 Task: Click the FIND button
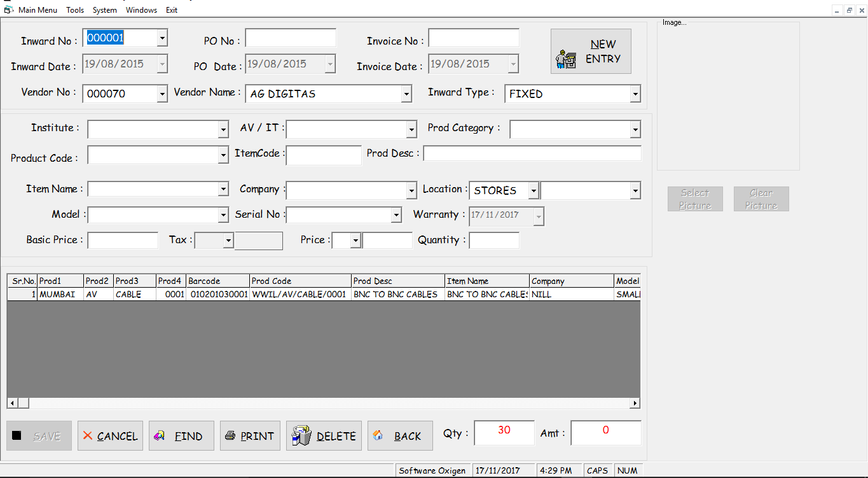(x=181, y=436)
